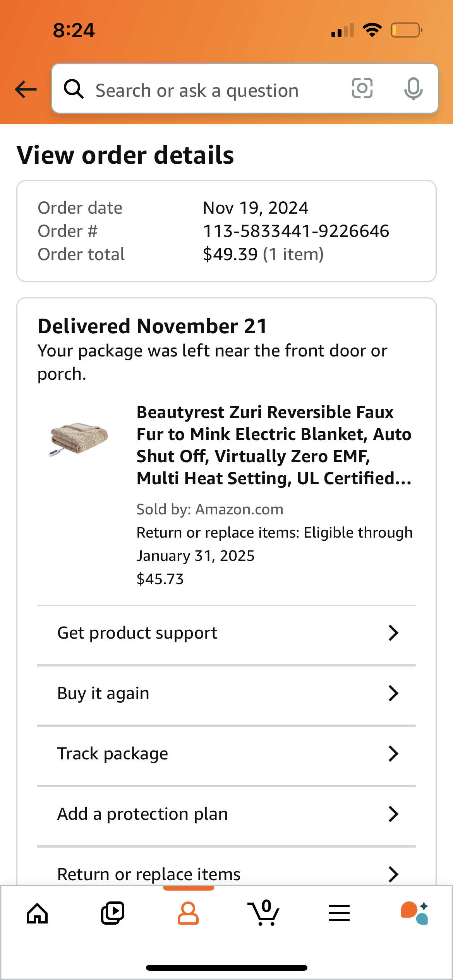Select the order number text

coord(296,231)
